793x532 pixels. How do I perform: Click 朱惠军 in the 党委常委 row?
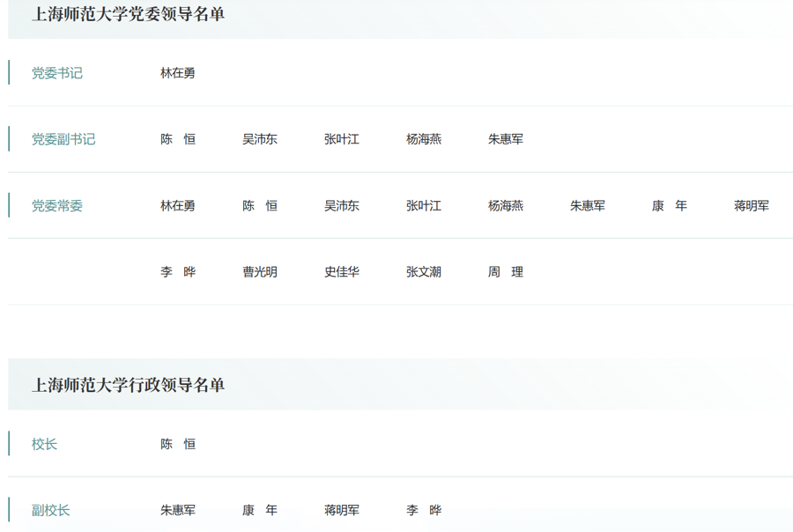[587, 205]
